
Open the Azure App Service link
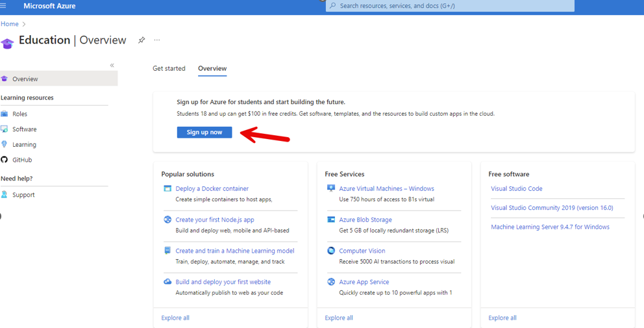364,282
